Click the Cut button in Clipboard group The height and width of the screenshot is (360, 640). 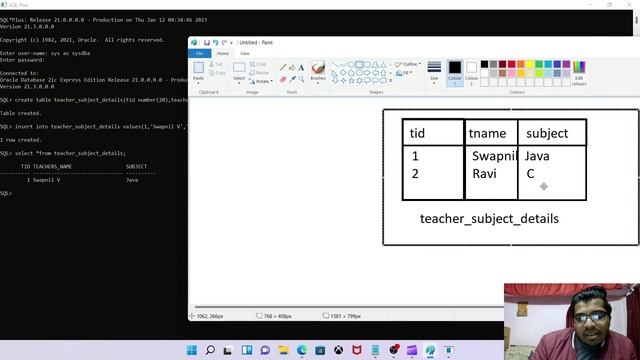[x=216, y=64]
